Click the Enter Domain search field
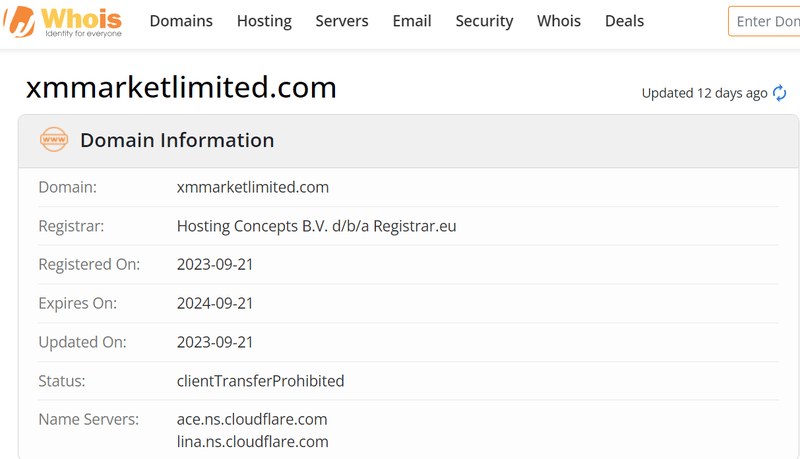Image resolution: width=800 pixels, height=459 pixels. point(764,21)
